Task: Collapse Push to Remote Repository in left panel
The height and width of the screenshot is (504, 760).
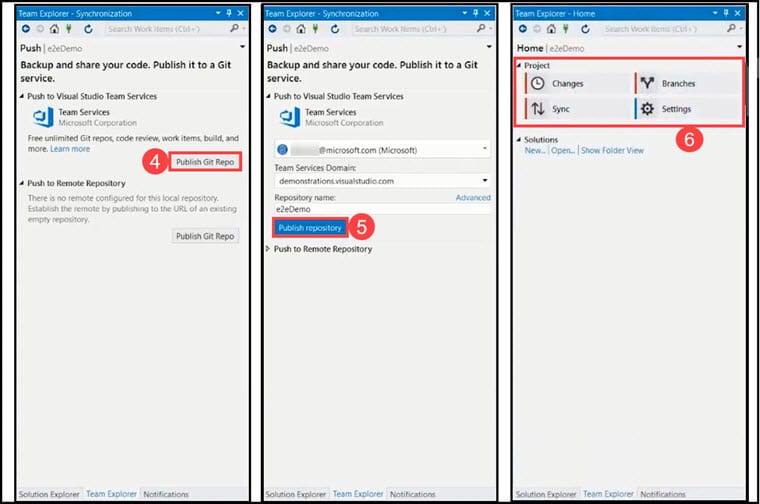Action: [22, 183]
